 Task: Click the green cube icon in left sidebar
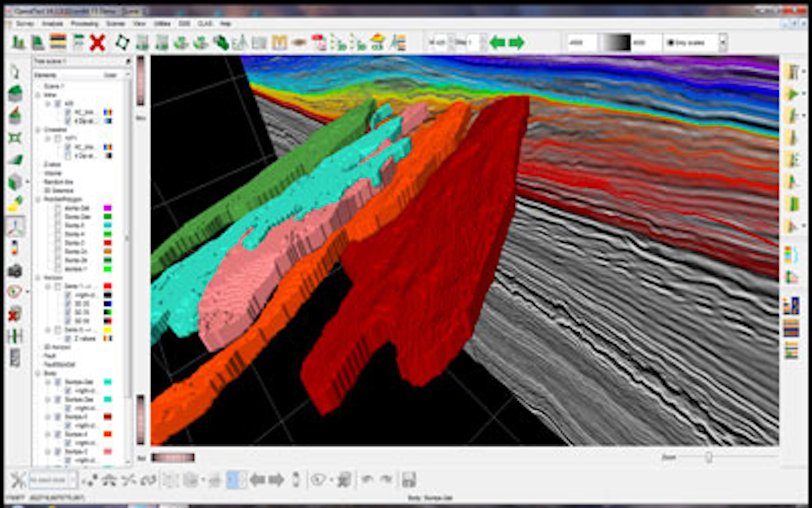point(15,182)
